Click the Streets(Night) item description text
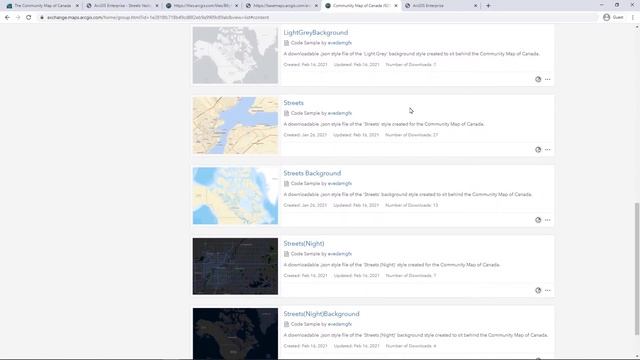 point(392,265)
